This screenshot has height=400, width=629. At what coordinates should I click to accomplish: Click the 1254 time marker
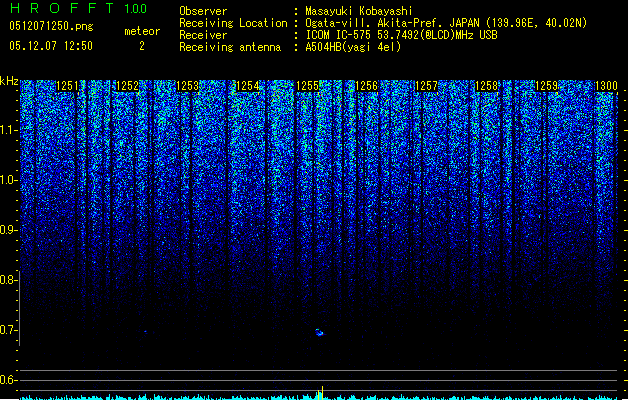[248, 86]
